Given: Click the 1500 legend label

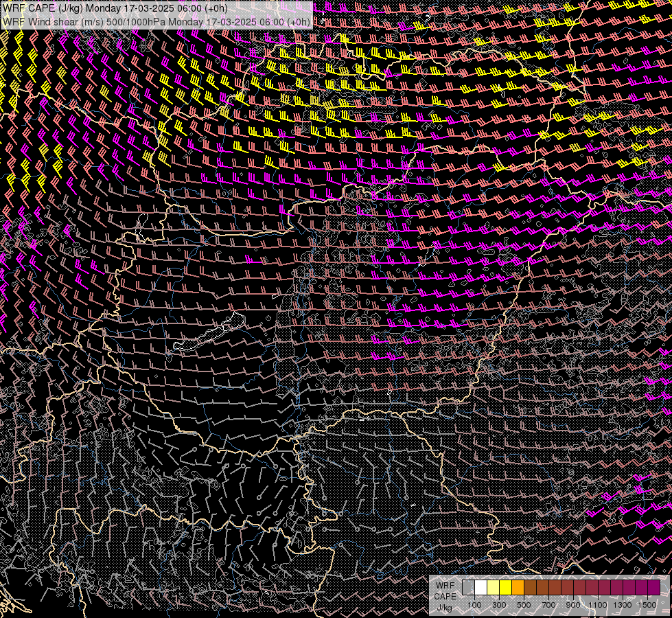Looking at the screenshot, I should [x=647, y=605].
